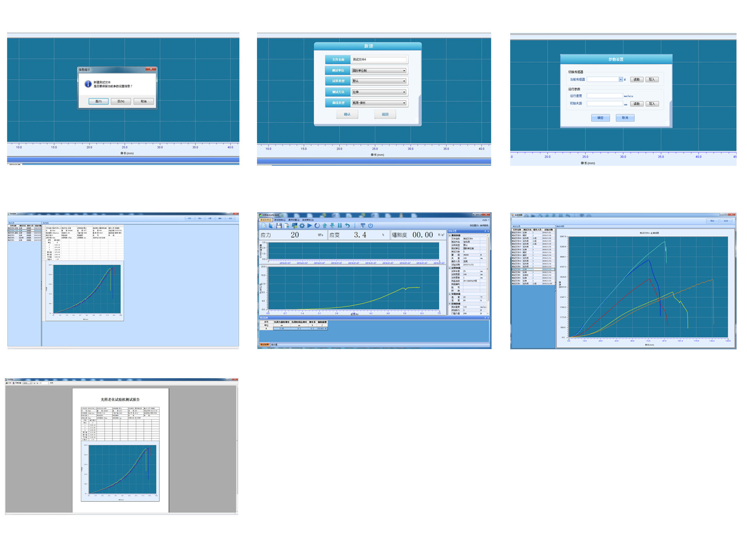Click the settings gear toolbar icon
Viewport: 747px width, 560px height.
pyautogui.click(x=302, y=225)
